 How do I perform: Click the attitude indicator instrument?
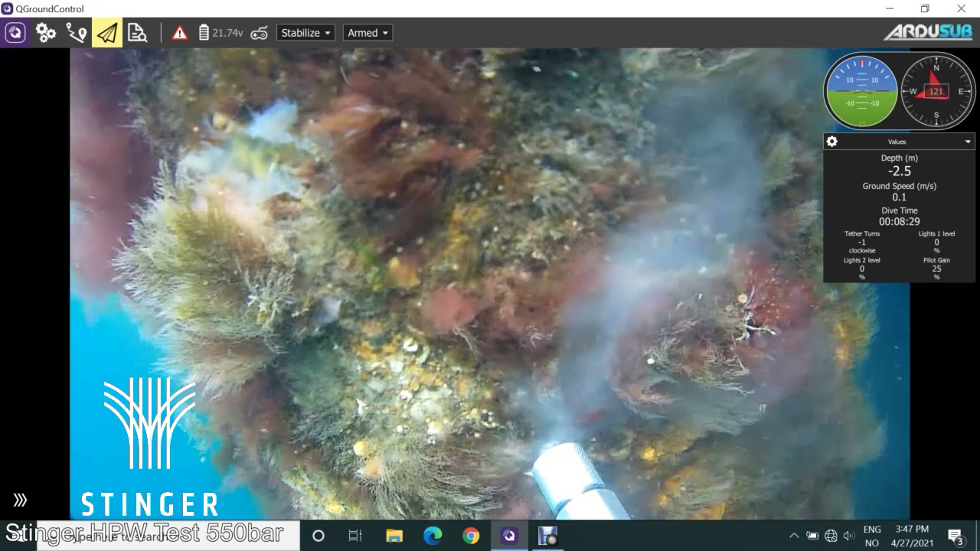click(x=861, y=91)
